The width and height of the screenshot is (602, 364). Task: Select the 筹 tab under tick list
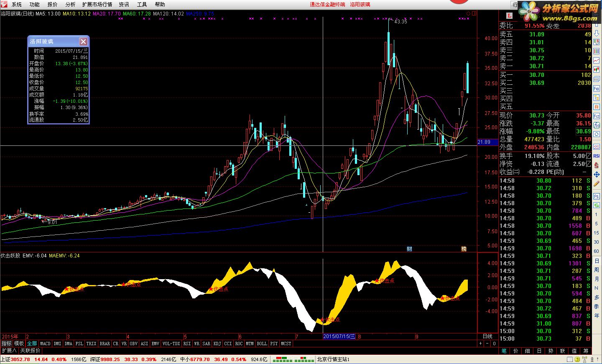tap(586, 351)
